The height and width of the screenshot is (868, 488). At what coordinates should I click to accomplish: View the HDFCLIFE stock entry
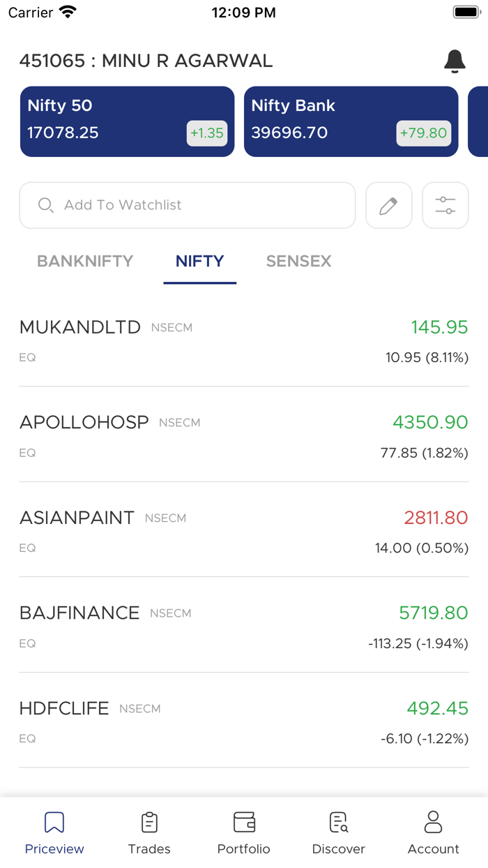point(244,721)
